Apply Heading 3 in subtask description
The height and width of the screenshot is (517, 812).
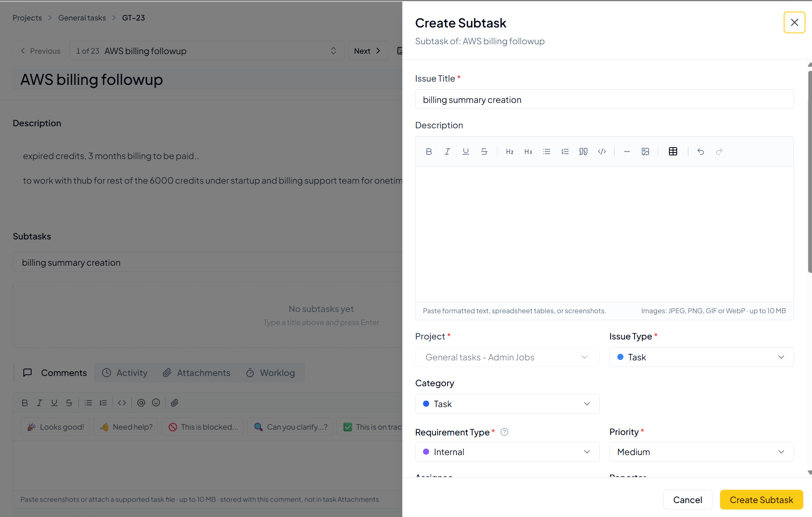[528, 152]
